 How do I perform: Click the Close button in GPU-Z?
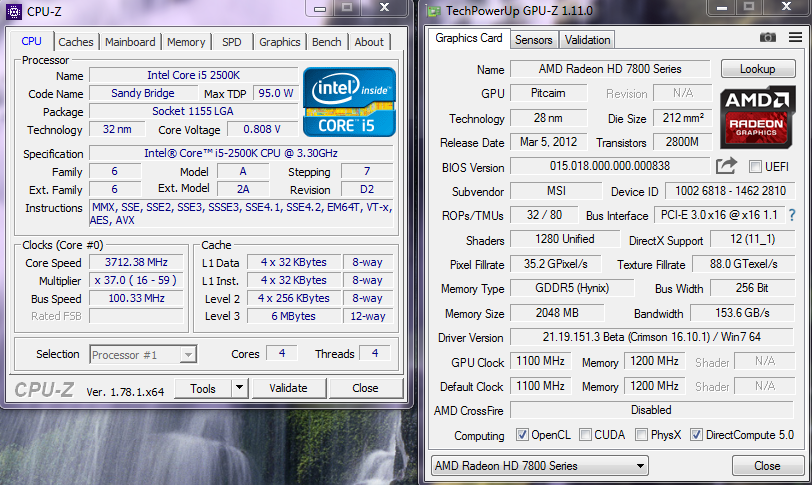[767, 466]
